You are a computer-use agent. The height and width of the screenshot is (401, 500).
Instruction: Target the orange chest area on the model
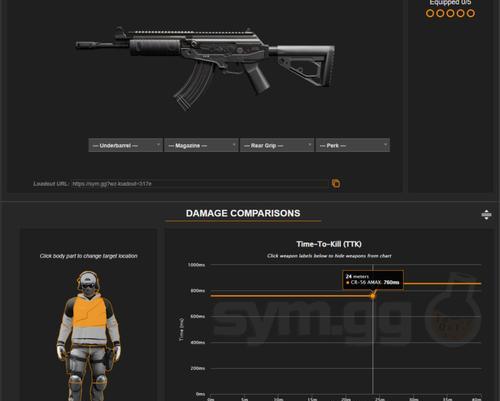point(89,311)
